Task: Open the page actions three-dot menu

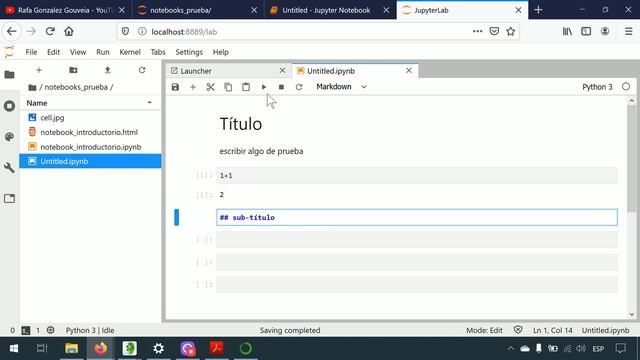Action: [x=477, y=31]
